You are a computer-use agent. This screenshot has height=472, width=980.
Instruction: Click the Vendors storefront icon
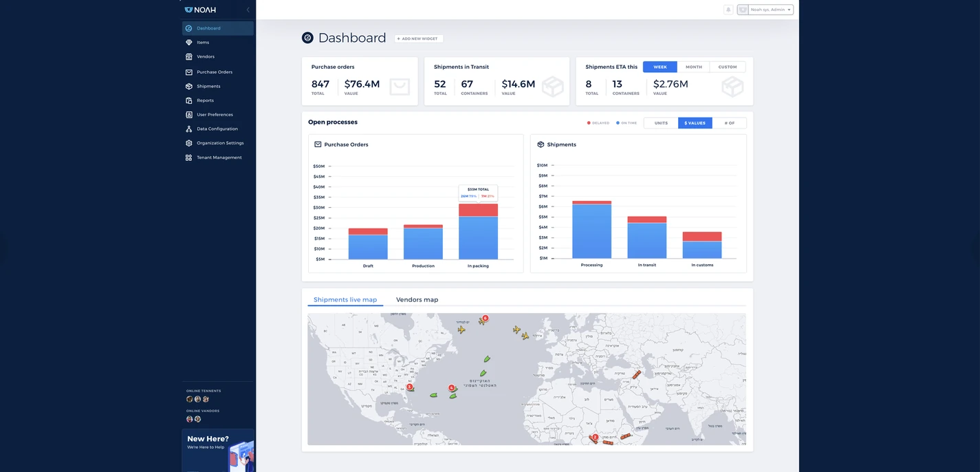[x=189, y=57]
